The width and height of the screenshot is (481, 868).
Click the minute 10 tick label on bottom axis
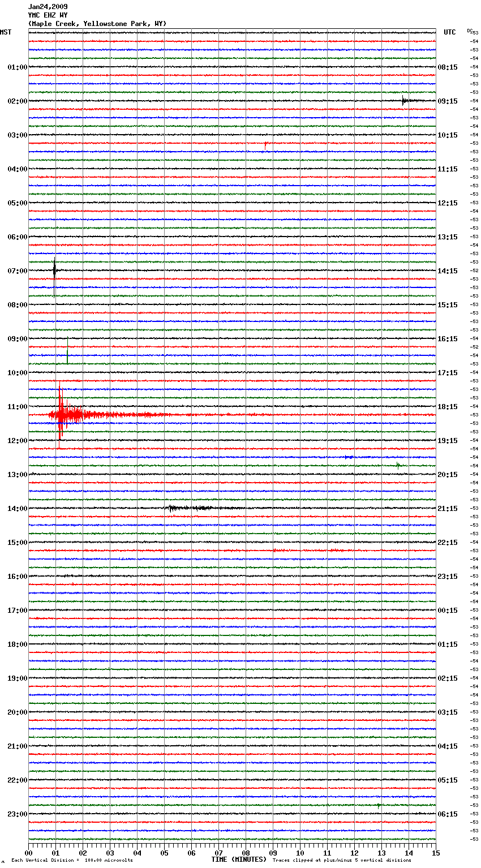[x=300, y=853]
